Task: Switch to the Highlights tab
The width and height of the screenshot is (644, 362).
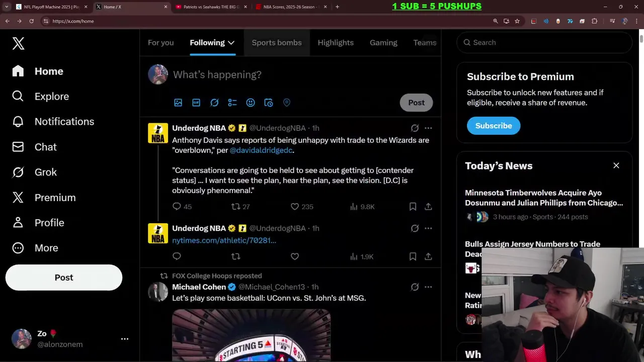Action: [x=336, y=43]
